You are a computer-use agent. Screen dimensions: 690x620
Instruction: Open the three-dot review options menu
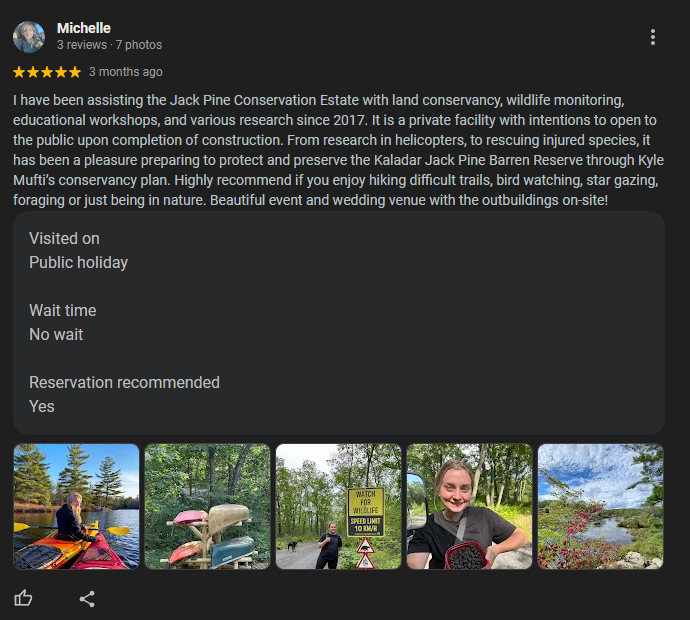tap(653, 37)
